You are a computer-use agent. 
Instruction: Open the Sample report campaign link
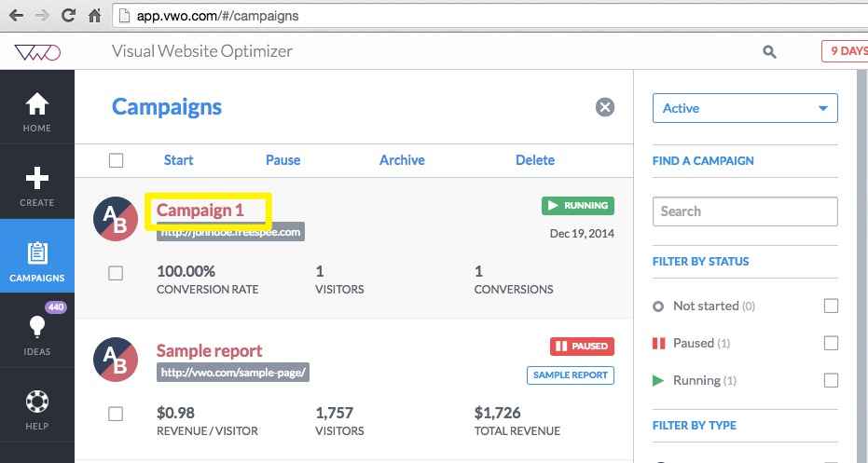(209, 351)
